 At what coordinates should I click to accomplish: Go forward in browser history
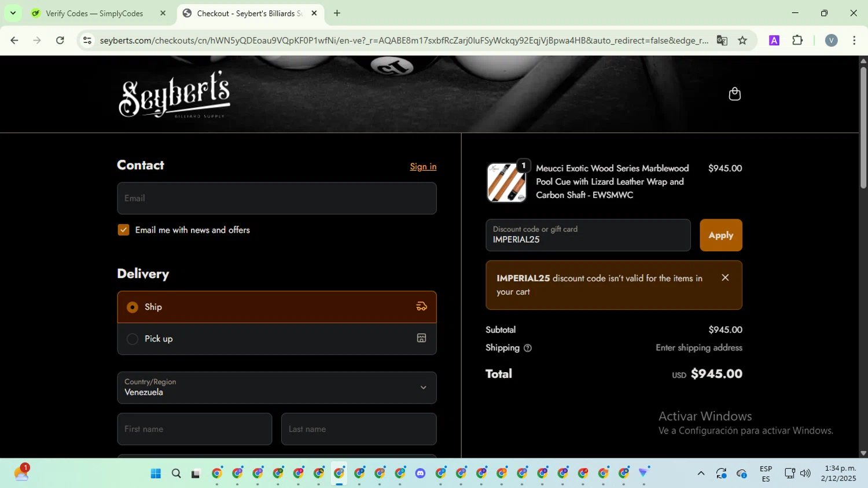(37, 41)
